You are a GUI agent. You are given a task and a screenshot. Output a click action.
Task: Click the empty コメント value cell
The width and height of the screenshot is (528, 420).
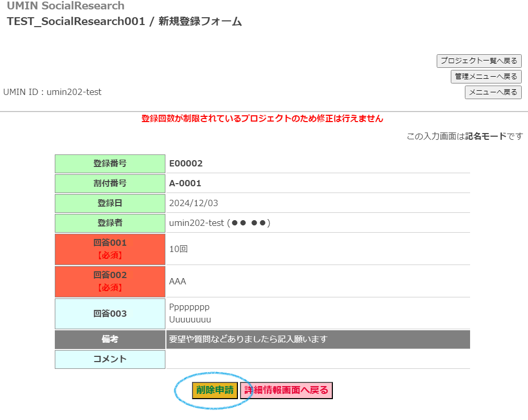pyautogui.click(x=317, y=359)
